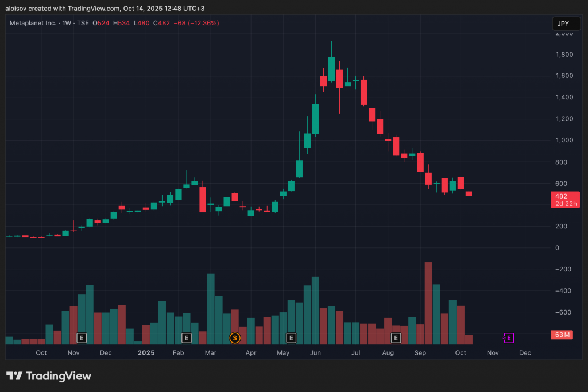Click the red 63M volume label
The image size is (588, 392).
562,335
